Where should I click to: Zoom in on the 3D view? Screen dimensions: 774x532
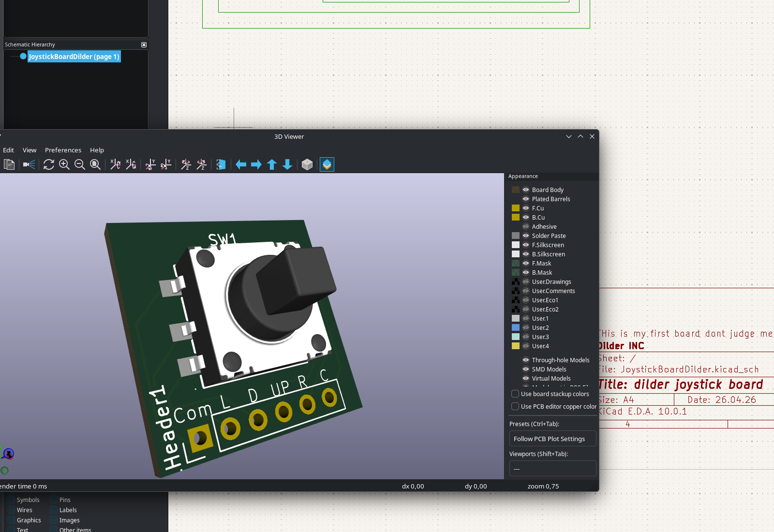64,164
